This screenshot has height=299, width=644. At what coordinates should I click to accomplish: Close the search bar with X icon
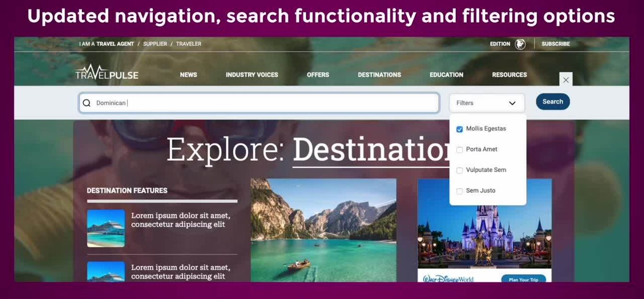pyautogui.click(x=566, y=80)
